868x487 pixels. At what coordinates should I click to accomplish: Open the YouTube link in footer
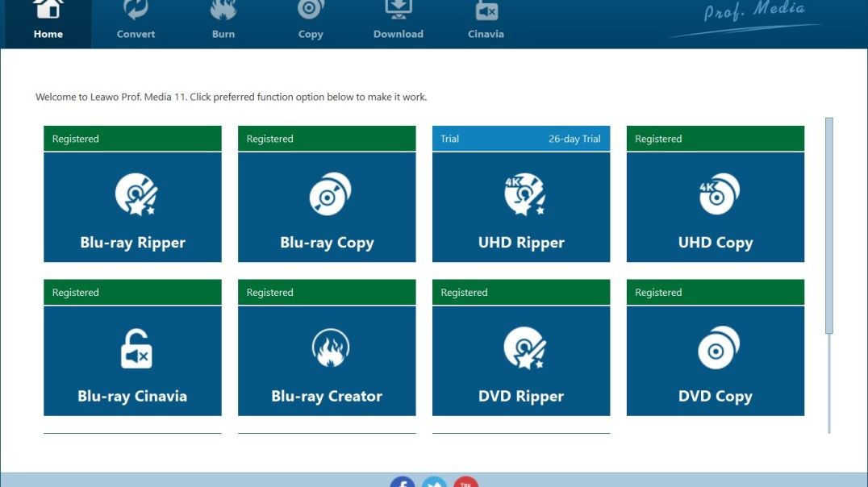(465, 482)
